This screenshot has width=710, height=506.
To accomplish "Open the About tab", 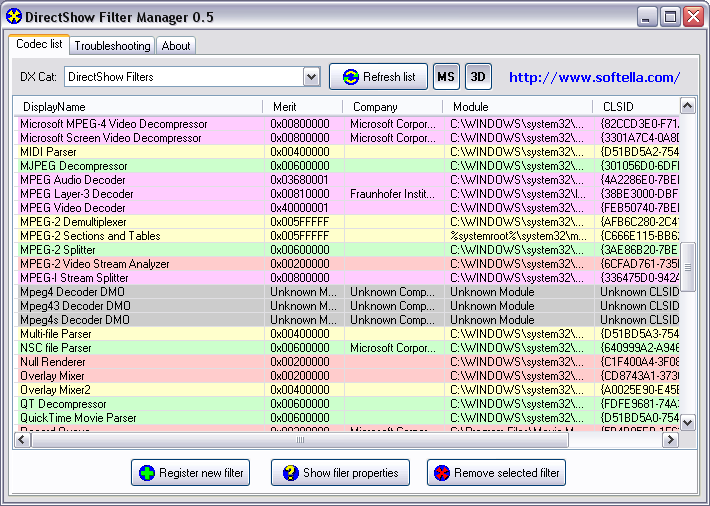I will [176, 46].
